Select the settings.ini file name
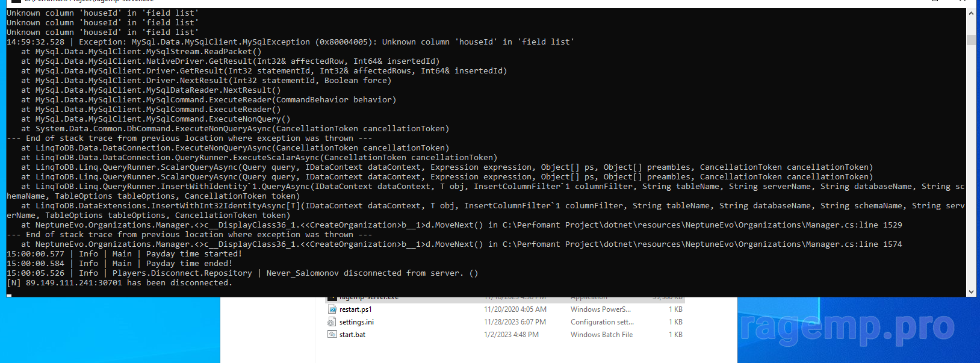Screen dimensions: 980x363 pyautogui.click(x=356, y=322)
